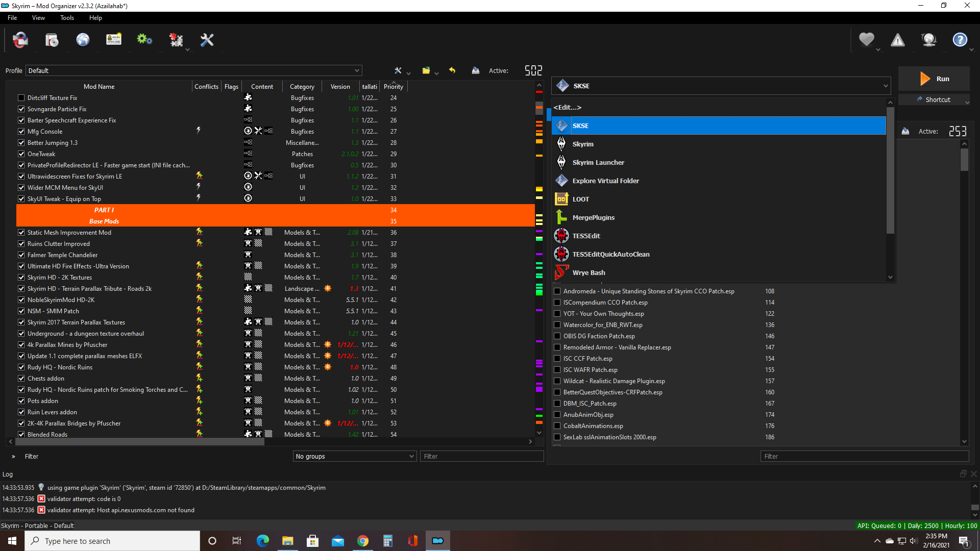The width and height of the screenshot is (980, 551).
Task: Toggle the Mfg Console mod checkbox
Action: click(x=21, y=132)
